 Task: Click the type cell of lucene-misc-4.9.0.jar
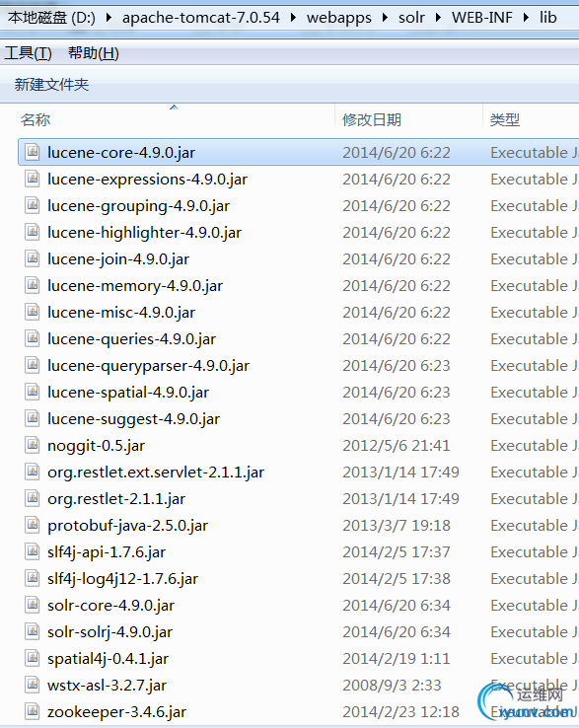click(535, 313)
